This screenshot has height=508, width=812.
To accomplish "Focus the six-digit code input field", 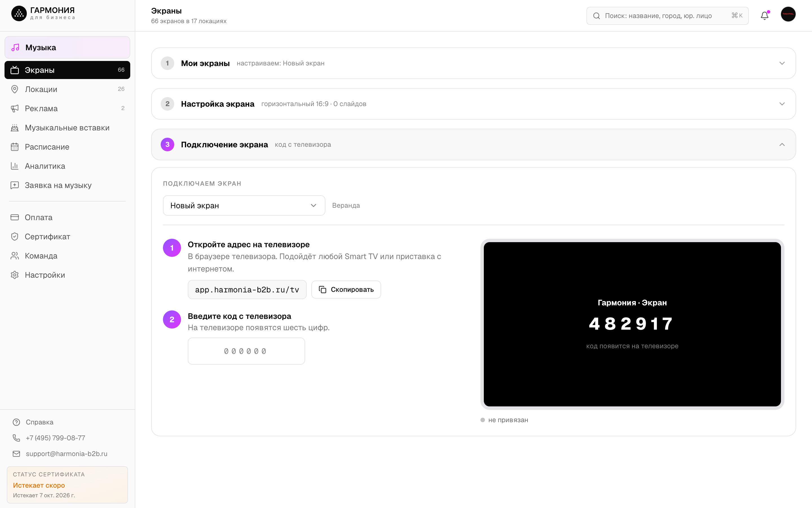I will click(x=246, y=351).
